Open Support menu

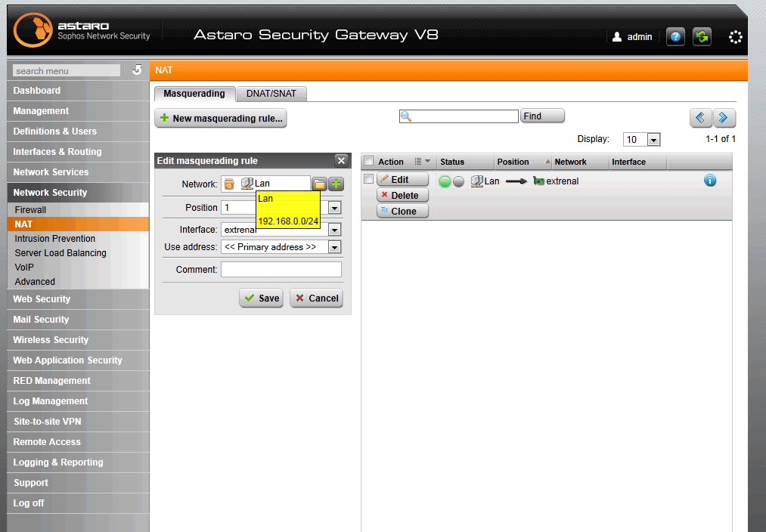[78, 483]
